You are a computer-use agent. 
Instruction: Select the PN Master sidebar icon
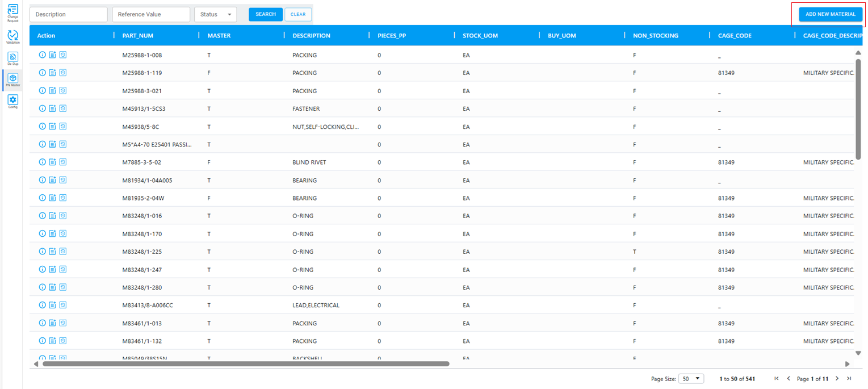click(x=12, y=80)
